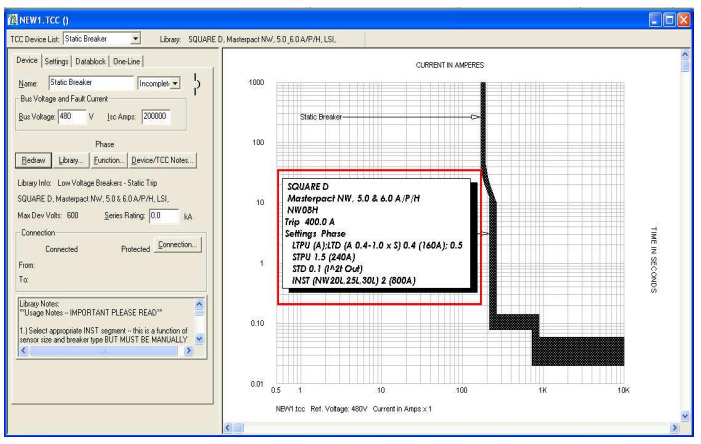Open the Incomplete status dropdown
Viewport: 701px width, 444px height.
pos(175,83)
